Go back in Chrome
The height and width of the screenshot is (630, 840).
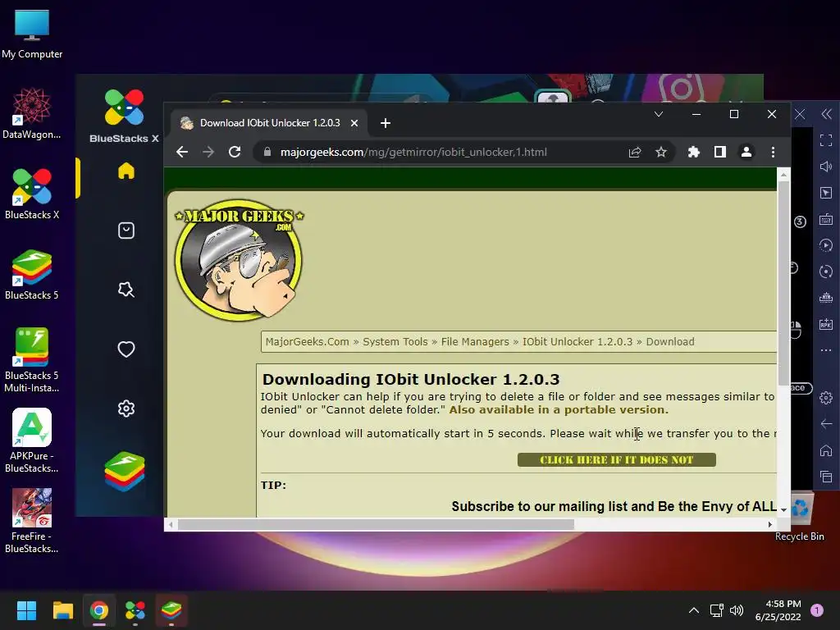pos(182,152)
